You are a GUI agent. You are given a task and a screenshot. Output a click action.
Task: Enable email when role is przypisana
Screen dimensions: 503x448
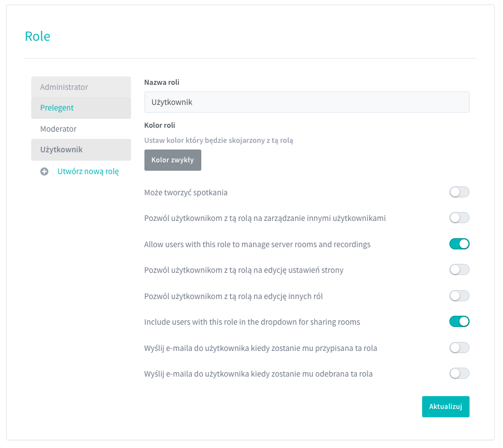(460, 348)
